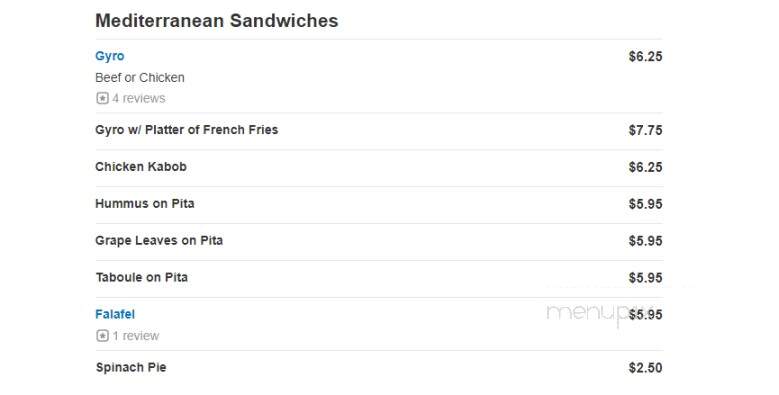Open the Falafel menu item link

pos(115,315)
